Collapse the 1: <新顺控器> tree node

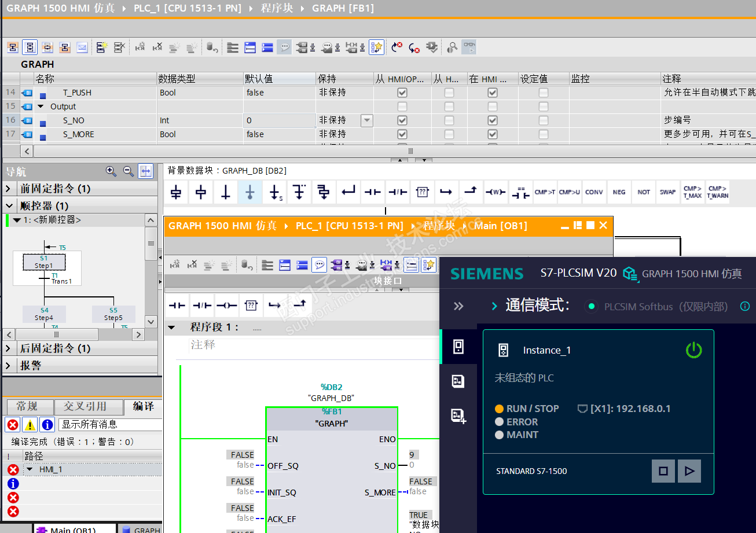16,220
